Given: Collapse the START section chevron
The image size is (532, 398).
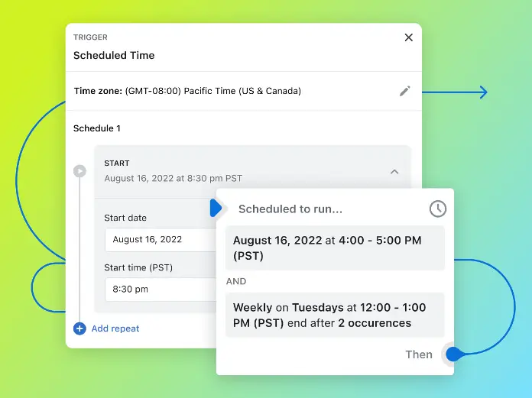Looking at the screenshot, I should pos(394,172).
